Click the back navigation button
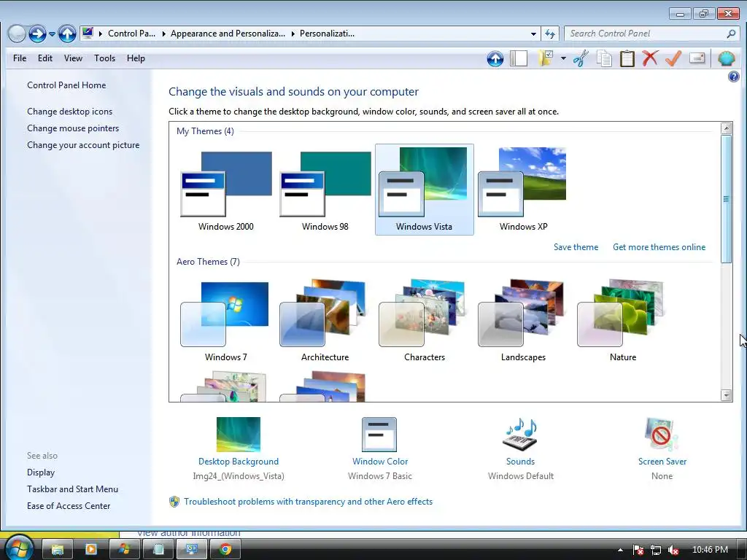747x560 pixels. coord(17,34)
